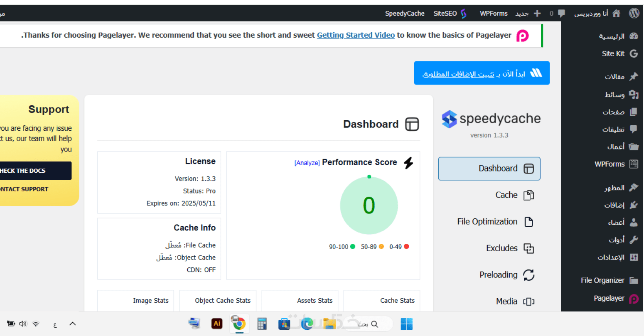The height and width of the screenshot is (336, 644).
Task: Click the lightning bolt Performance Score icon
Action: click(409, 163)
